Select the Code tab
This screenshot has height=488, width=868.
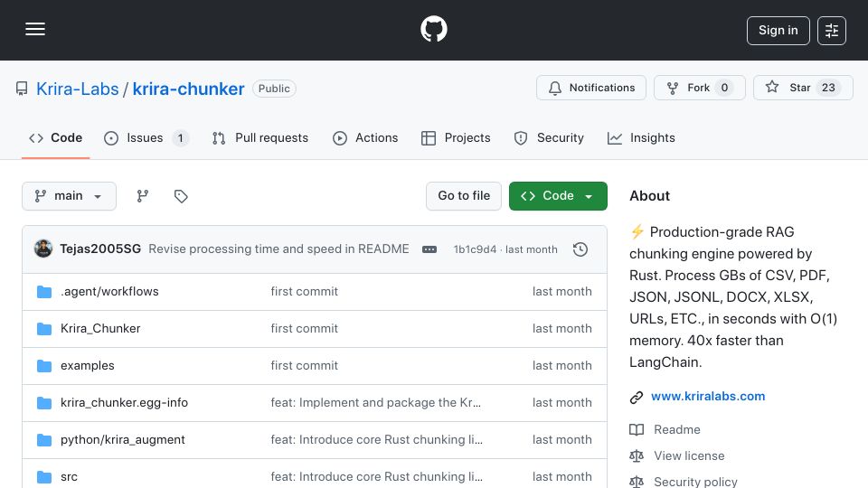coord(55,137)
